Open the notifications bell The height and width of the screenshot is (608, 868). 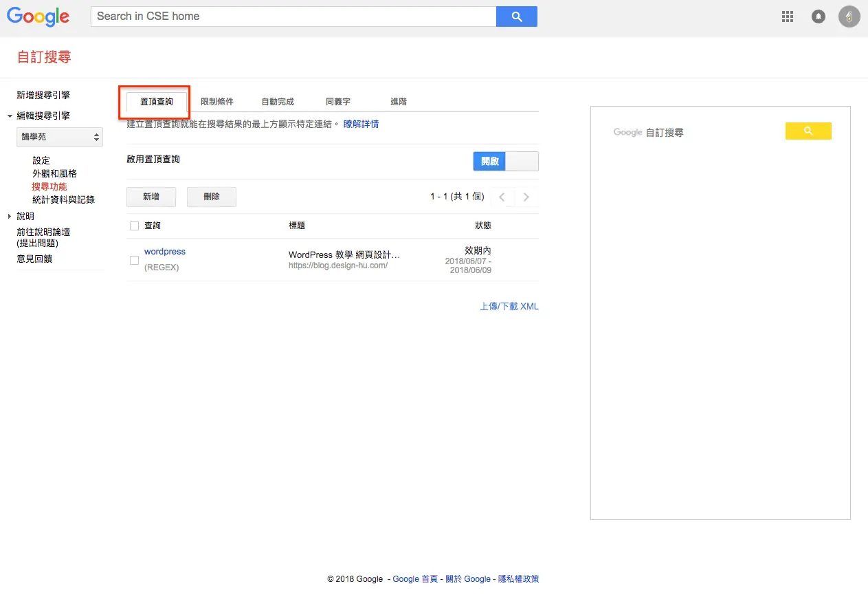click(x=819, y=17)
